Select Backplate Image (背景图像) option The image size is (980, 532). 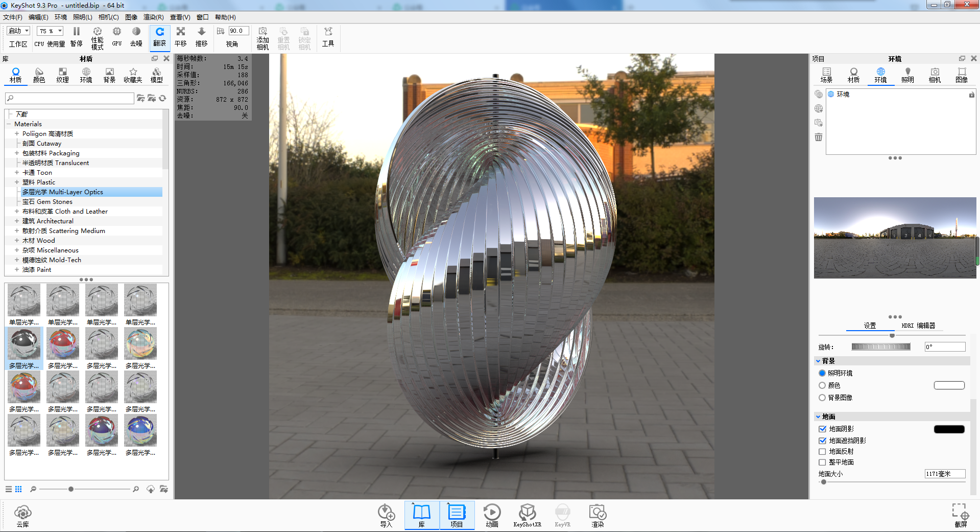tap(822, 398)
